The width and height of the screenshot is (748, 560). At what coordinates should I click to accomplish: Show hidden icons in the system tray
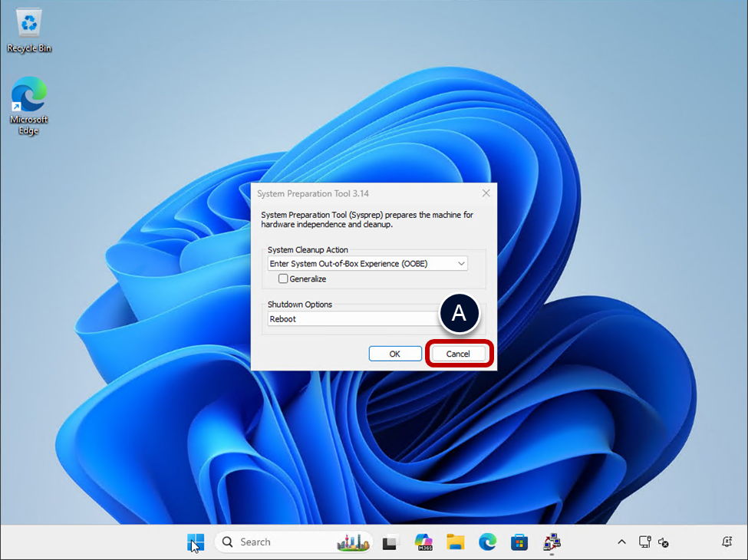tap(621, 542)
